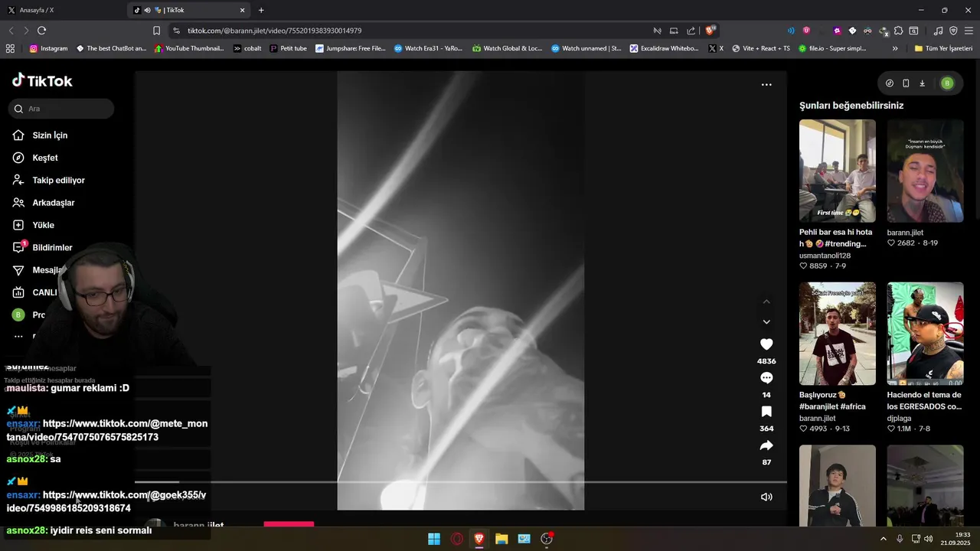Click the phone app icon in top pill
Viewport: 980px width, 551px height.
point(906,83)
